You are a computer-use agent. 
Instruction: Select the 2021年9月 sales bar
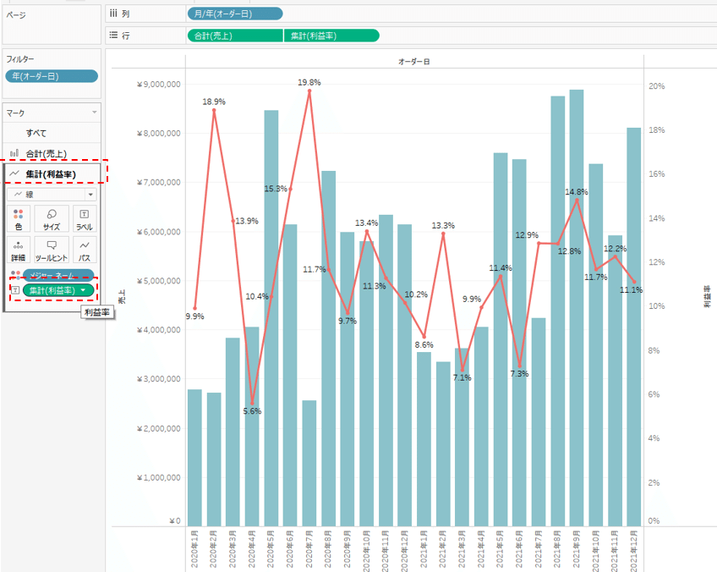pyautogui.click(x=577, y=308)
